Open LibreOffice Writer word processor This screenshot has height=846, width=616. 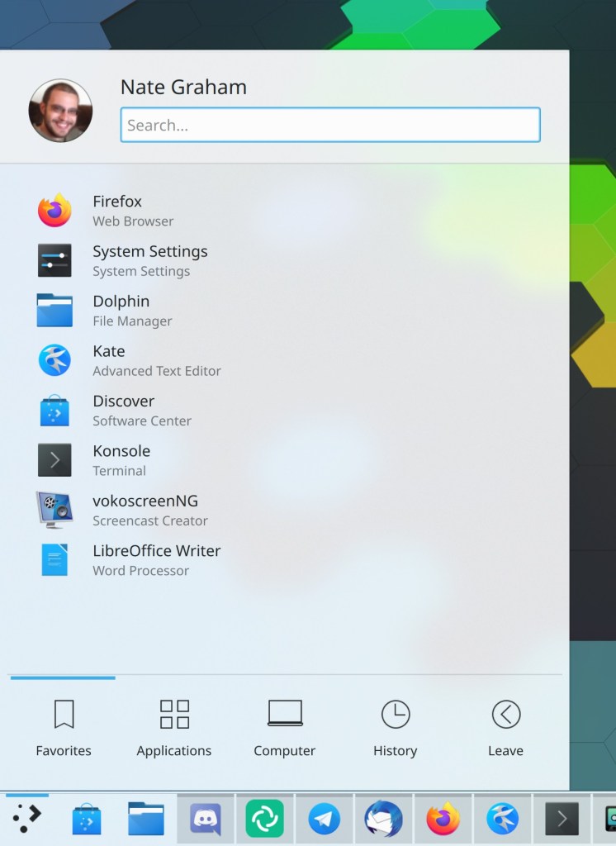click(156, 559)
